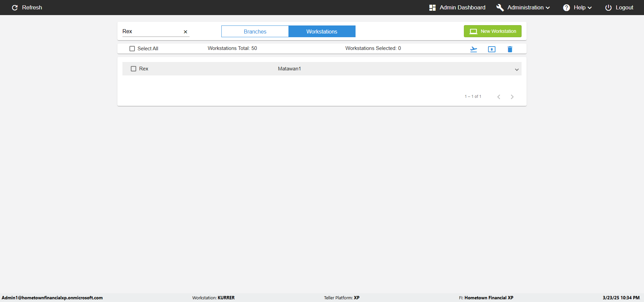Click the Rex workstation name
The height and width of the screenshot is (302, 644).
coord(144,69)
